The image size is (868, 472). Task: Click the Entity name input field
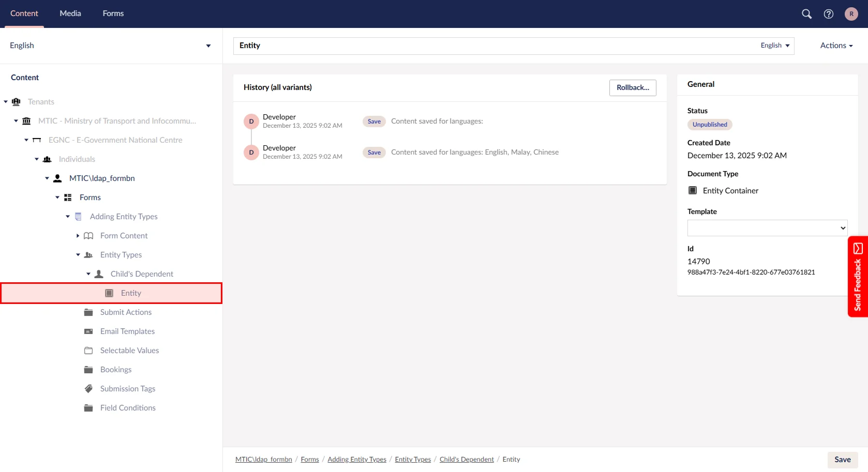coord(491,45)
